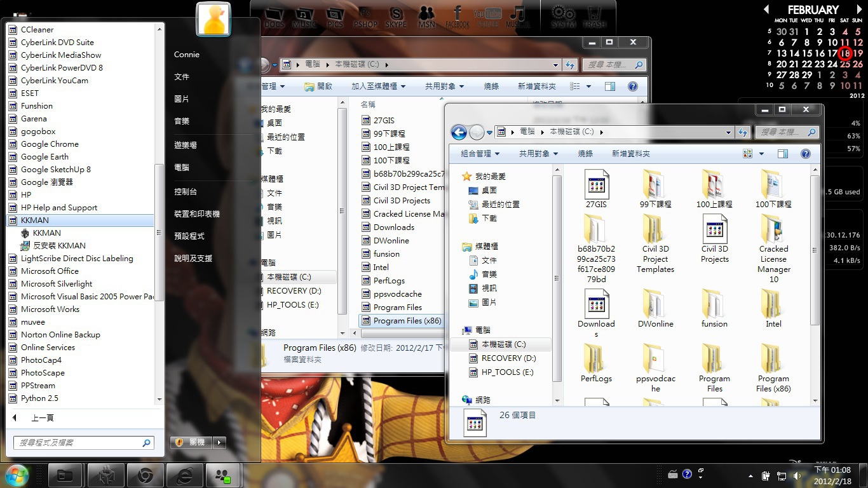The width and height of the screenshot is (868, 488).
Task: Open help in the front Explorer window
Action: click(x=806, y=154)
